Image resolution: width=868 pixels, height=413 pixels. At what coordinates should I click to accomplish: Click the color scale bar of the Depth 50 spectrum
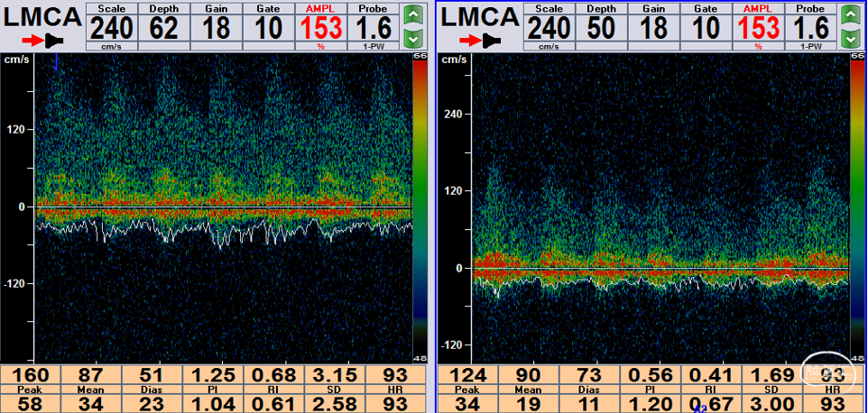tap(857, 208)
